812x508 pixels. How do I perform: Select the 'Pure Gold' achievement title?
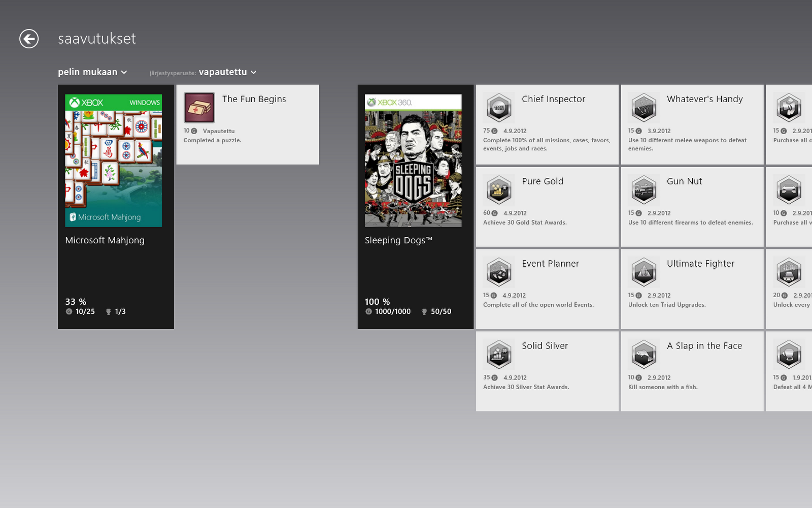tap(543, 181)
